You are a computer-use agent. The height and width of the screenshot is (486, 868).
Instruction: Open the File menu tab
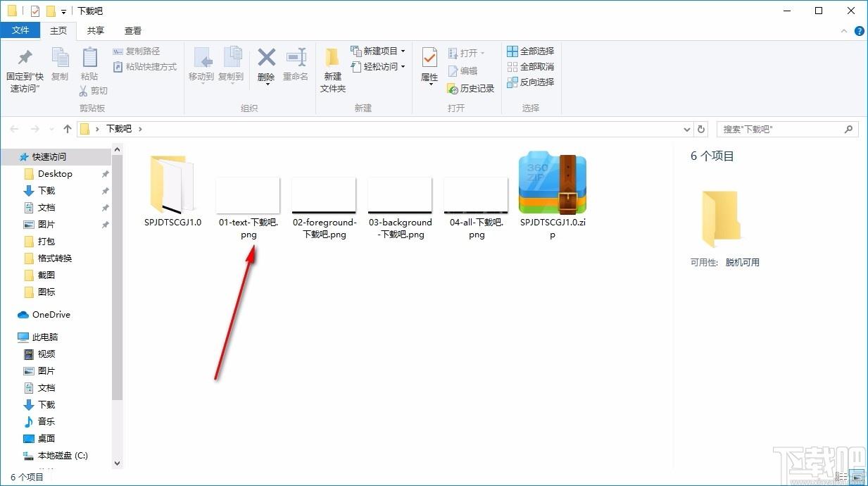click(x=20, y=30)
